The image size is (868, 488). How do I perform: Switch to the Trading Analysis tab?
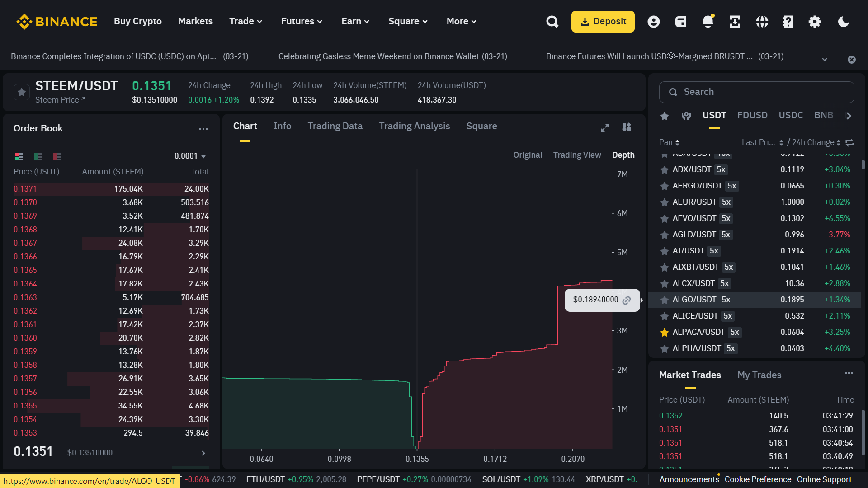coord(414,126)
